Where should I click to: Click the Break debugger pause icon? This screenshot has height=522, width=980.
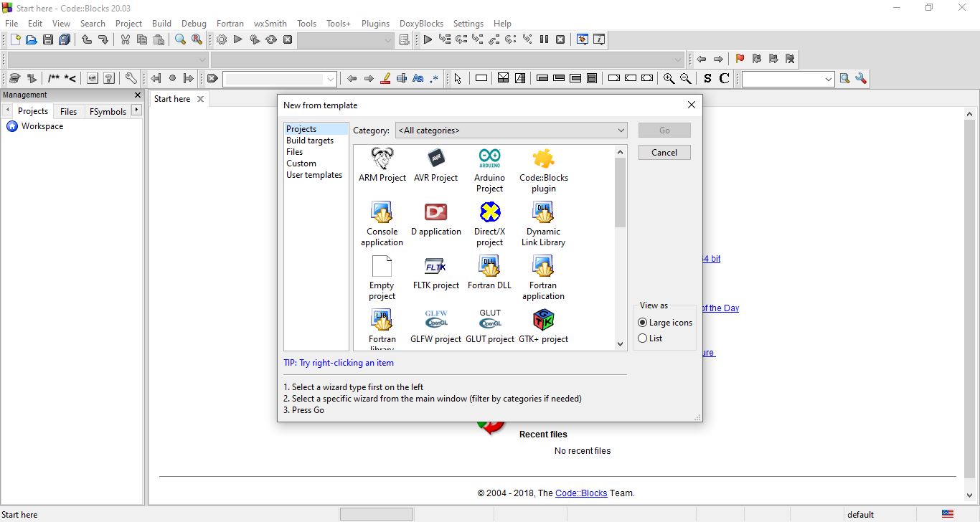click(544, 40)
